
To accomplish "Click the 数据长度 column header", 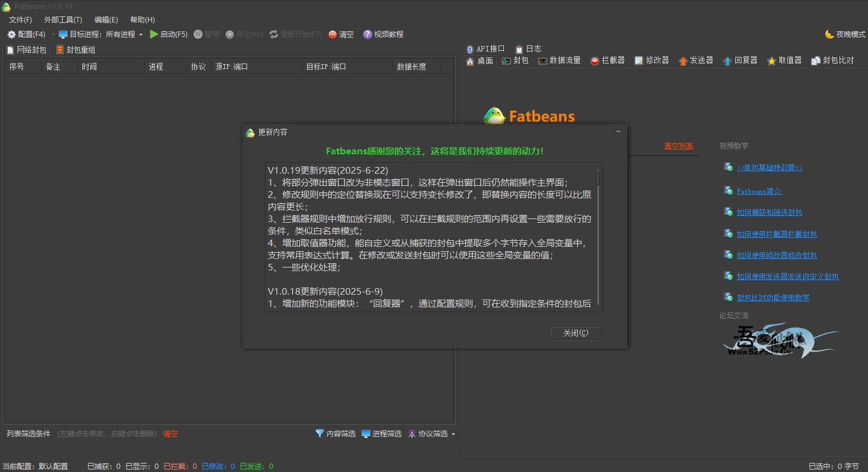I will point(417,67).
